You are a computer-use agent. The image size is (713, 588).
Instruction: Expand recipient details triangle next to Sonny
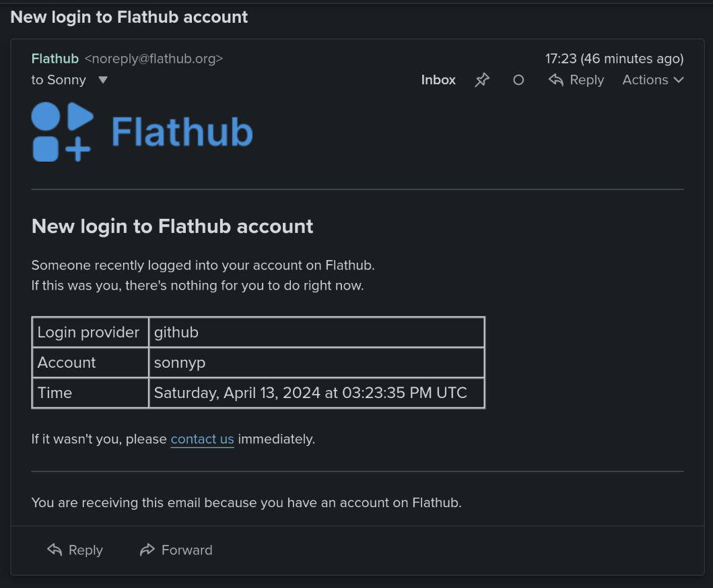[103, 80]
